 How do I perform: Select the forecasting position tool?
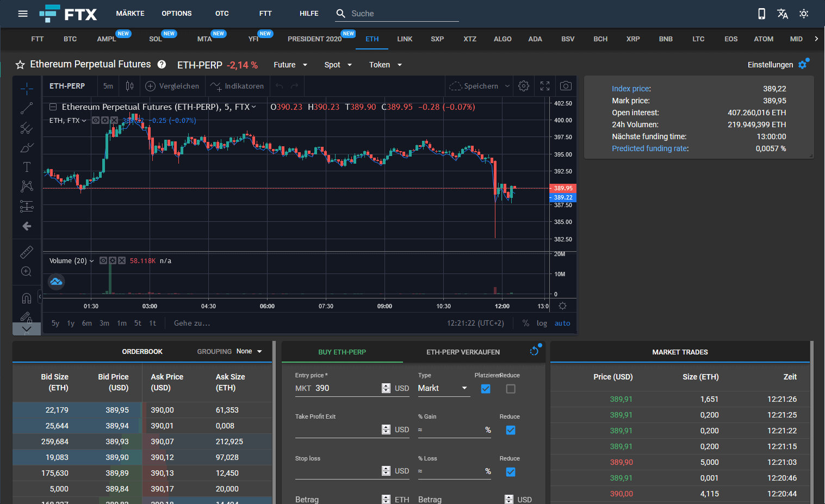(27, 206)
